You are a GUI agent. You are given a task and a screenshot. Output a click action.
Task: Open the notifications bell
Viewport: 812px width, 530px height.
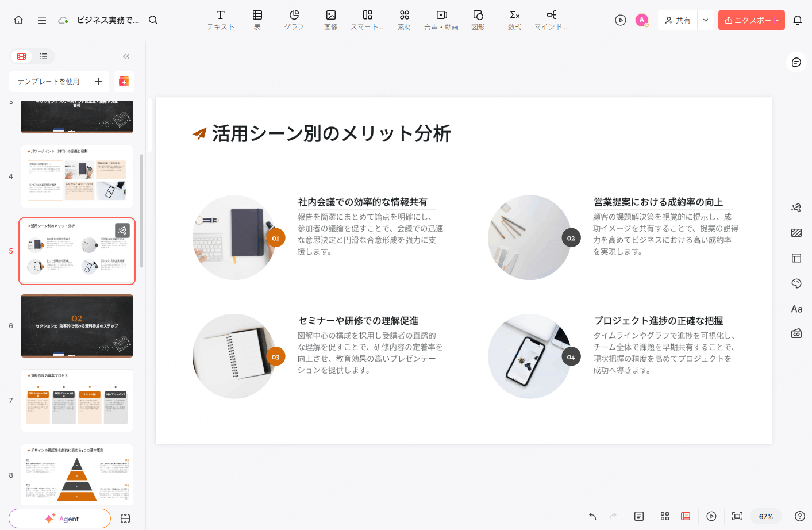[798, 20]
